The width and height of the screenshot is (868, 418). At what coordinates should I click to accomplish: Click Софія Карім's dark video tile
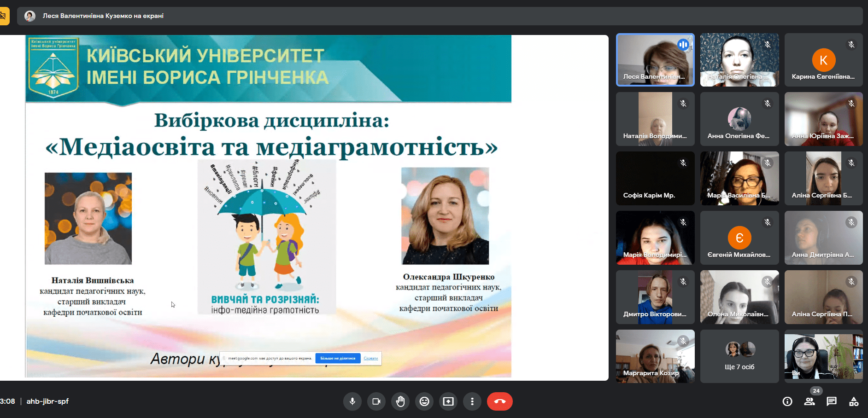tap(655, 179)
